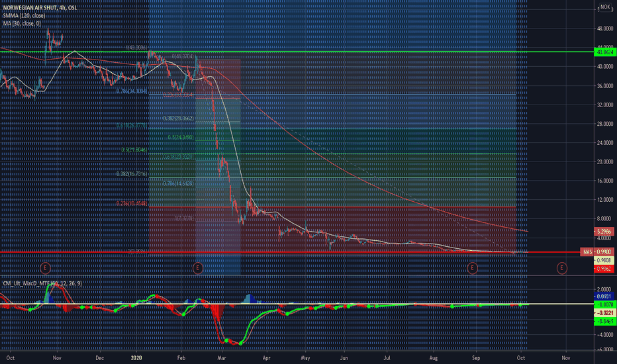Select the blue 0.0151 MACD histogram label
Image resolution: width=617 pixels, height=364 pixels.
coord(604,296)
